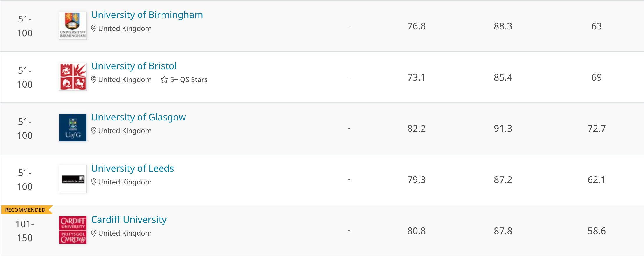Open University of Birmingham link
644x256 pixels.
(147, 15)
